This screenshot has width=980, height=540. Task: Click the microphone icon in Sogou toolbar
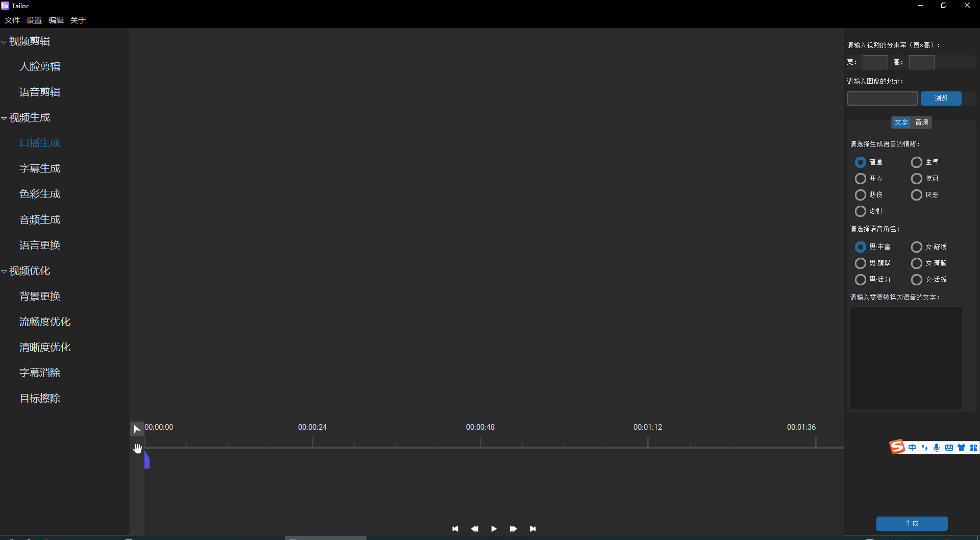click(936, 448)
